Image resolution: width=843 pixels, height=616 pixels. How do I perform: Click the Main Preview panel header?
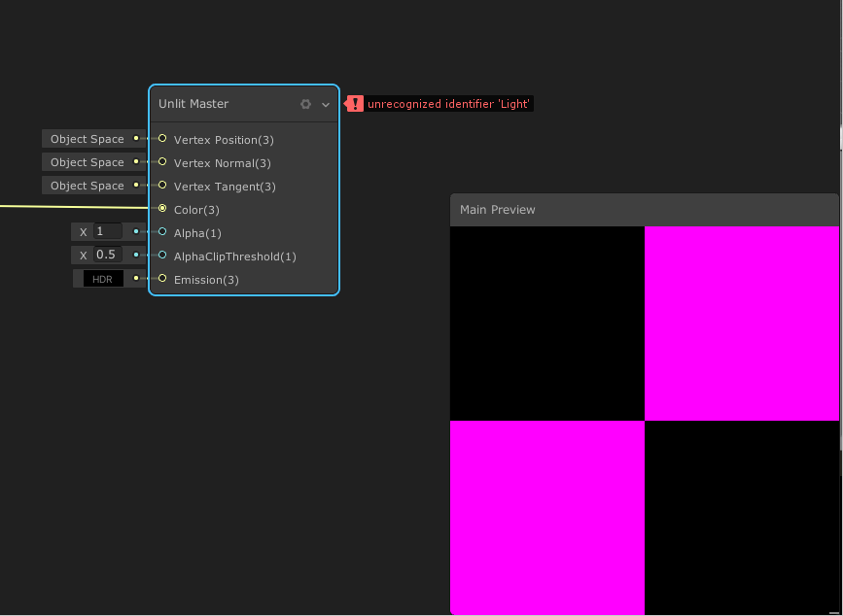[x=497, y=209]
